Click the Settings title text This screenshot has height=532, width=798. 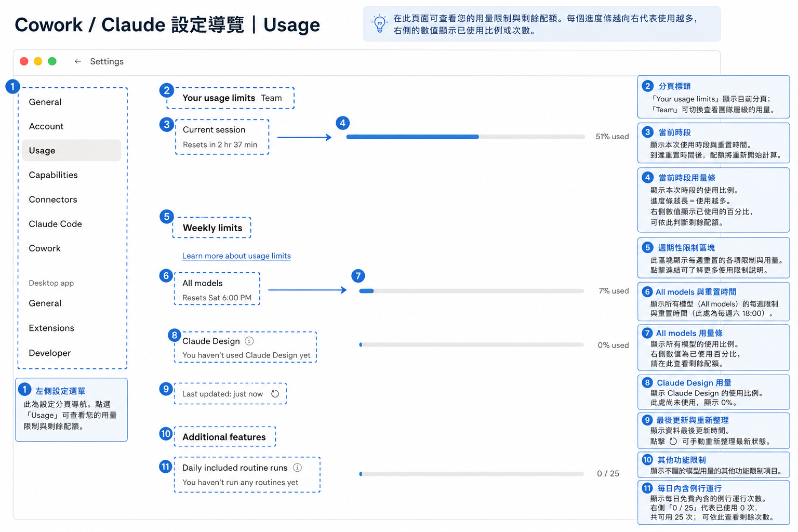[107, 61]
